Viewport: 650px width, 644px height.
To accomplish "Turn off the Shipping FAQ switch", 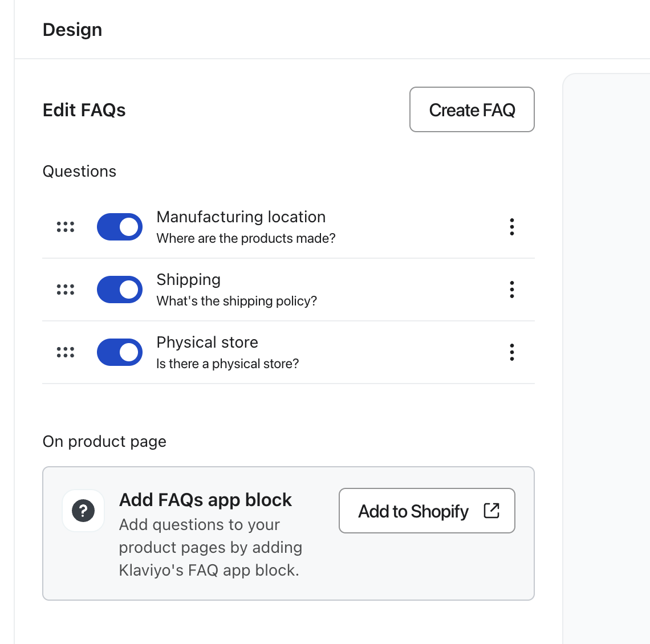I will (x=120, y=290).
